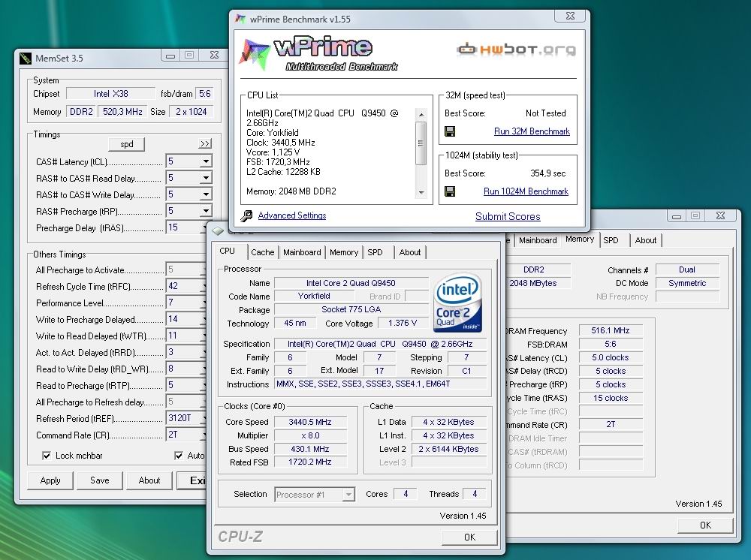Click the save icon under 32M speed test
The height and width of the screenshot is (560, 751).
coord(450,131)
